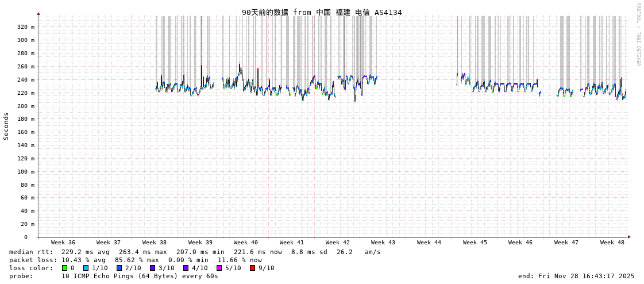Click the end timestamp Fri Nov 28
This screenshot has height=284, width=644.
[x=576, y=276]
